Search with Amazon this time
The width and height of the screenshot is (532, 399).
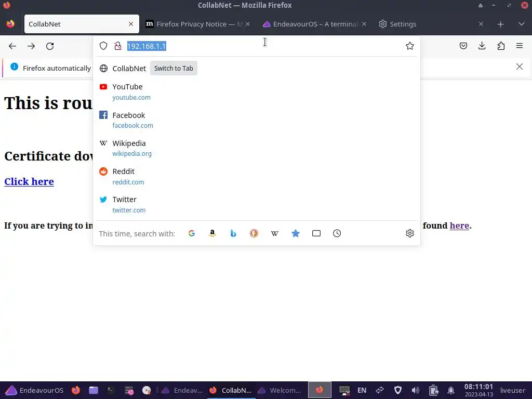point(212,233)
